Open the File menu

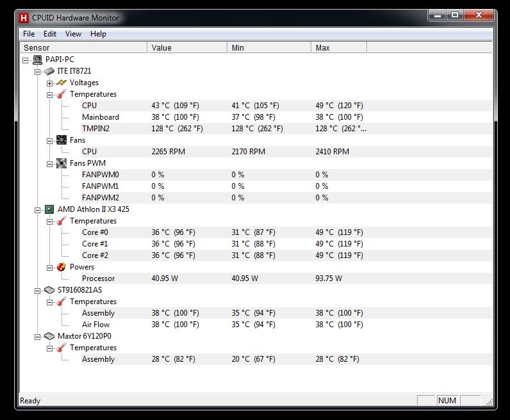(x=29, y=34)
